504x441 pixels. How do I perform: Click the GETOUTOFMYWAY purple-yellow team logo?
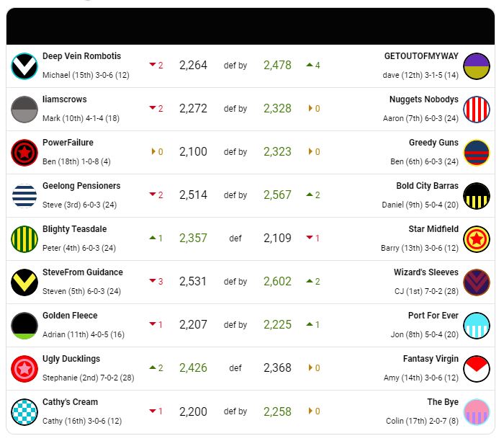[477, 66]
